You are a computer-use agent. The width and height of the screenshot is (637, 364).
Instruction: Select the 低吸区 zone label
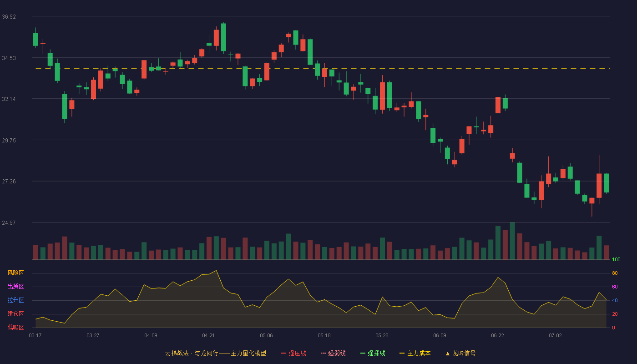[x=16, y=328]
